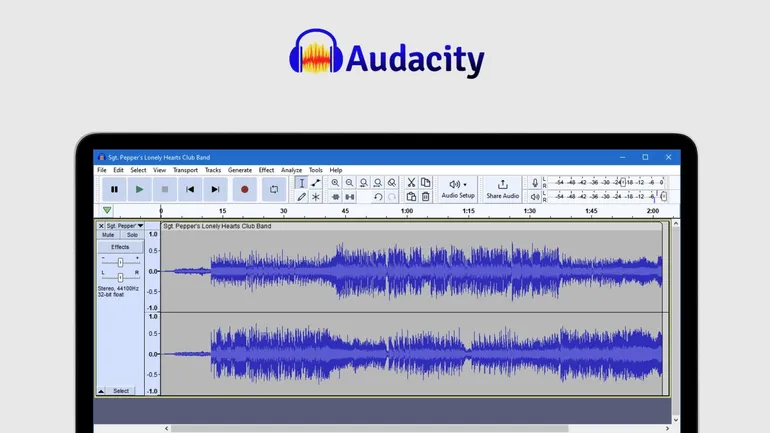Click the Zoom In magnifier icon
Image resolution: width=770 pixels, height=433 pixels.
[335, 183]
